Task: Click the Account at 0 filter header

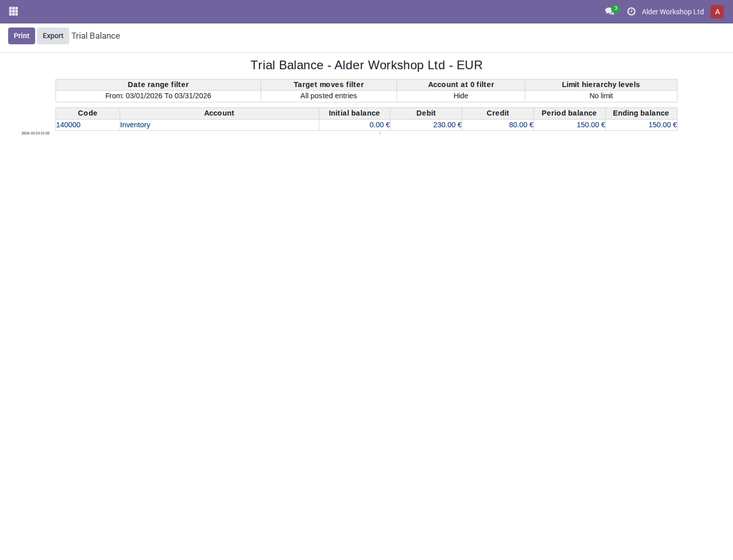Action: coord(461,85)
